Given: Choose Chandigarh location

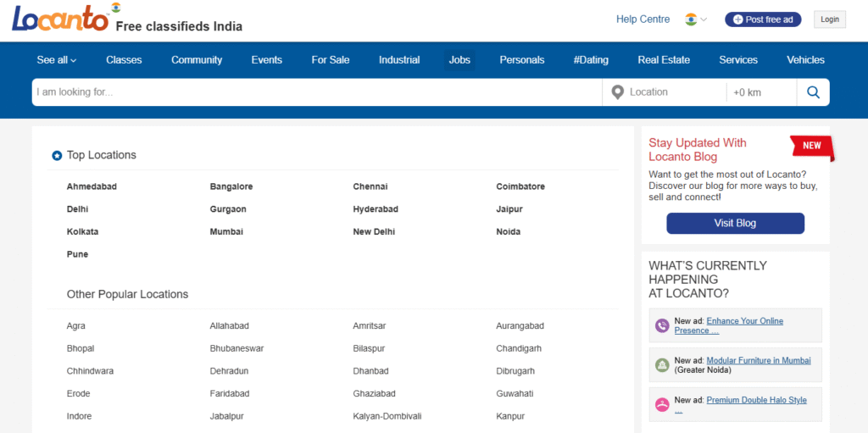Looking at the screenshot, I should 519,349.
